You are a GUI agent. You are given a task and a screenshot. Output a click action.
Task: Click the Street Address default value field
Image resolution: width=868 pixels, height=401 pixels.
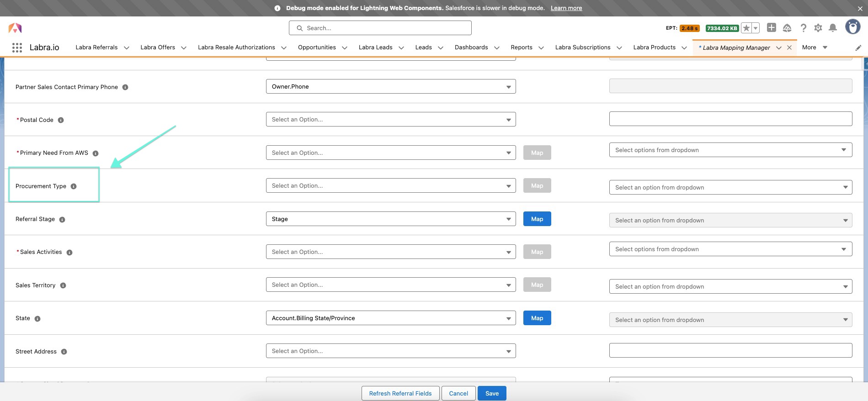click(x=730, y=350)
